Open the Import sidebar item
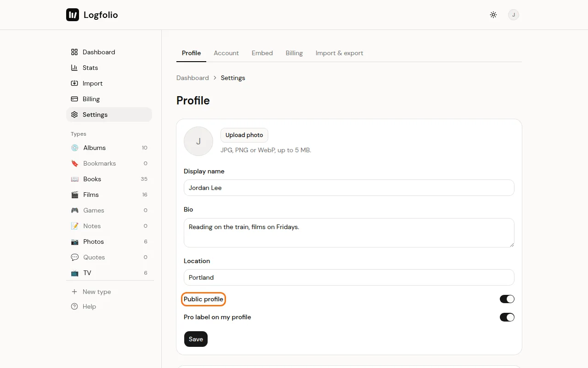 (109, 83)
